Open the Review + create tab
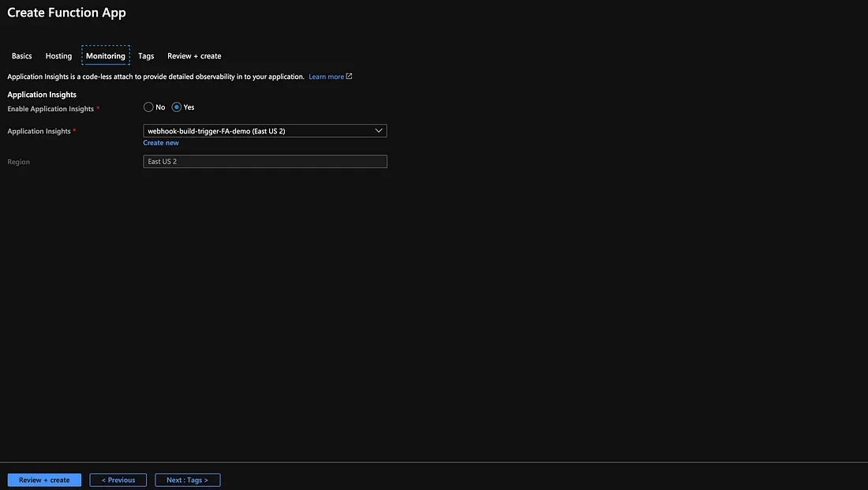868x490 pixels. coord(194,56)
